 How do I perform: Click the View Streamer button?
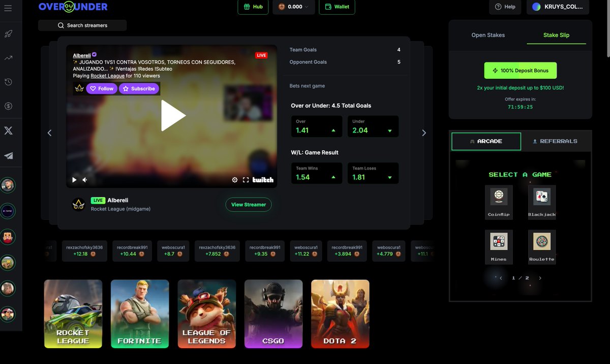click(249, 205)
